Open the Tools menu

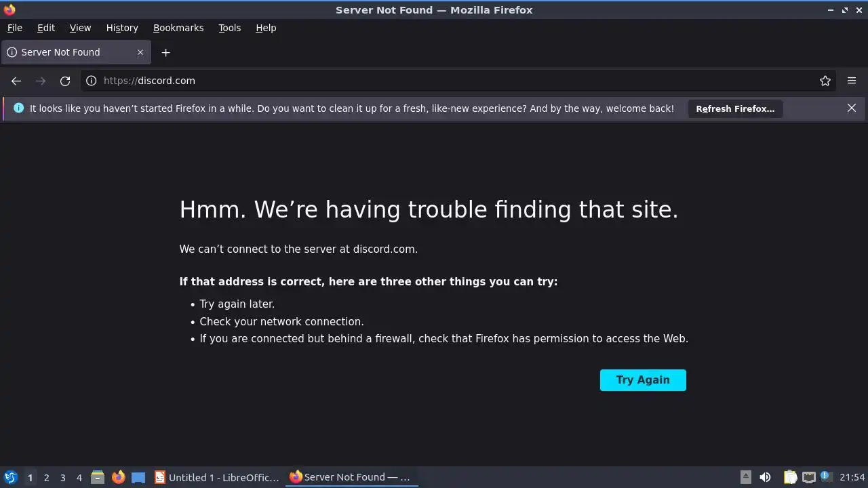pyautogui.click(x=230, y=28)
